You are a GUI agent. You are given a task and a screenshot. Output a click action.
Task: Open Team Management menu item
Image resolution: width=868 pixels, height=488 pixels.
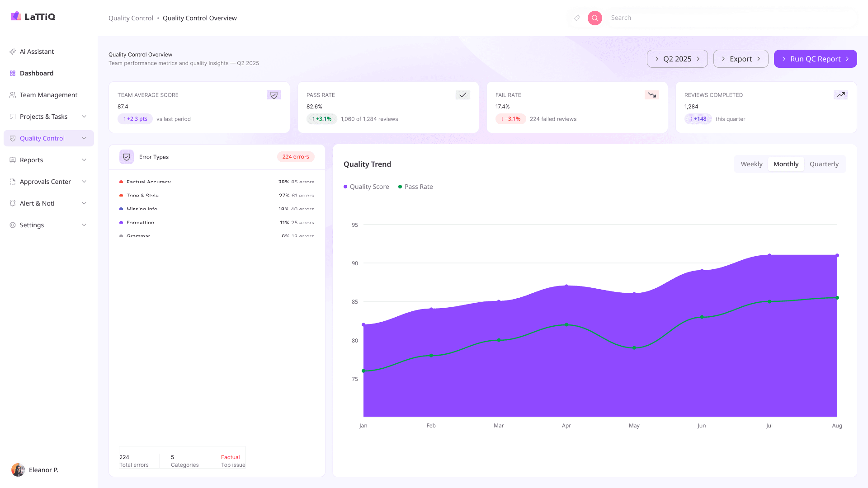click(49, 95)
